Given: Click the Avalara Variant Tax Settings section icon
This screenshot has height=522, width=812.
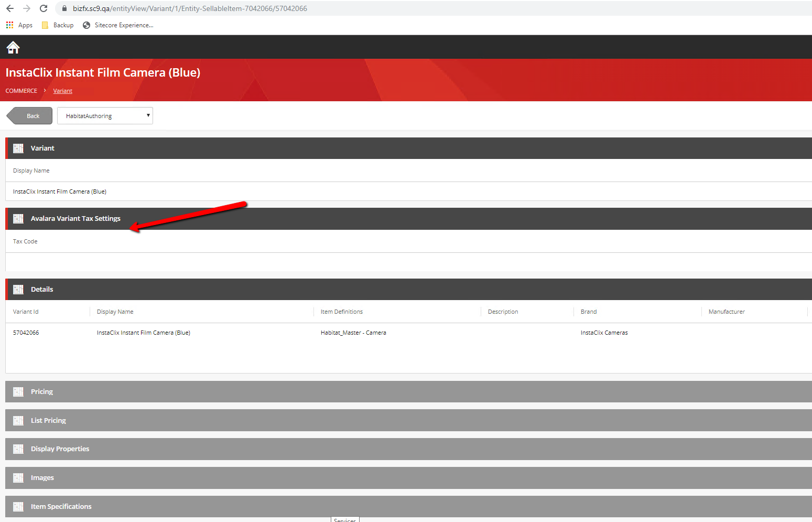Looking at the screenshot, I should tap(18, 219).
